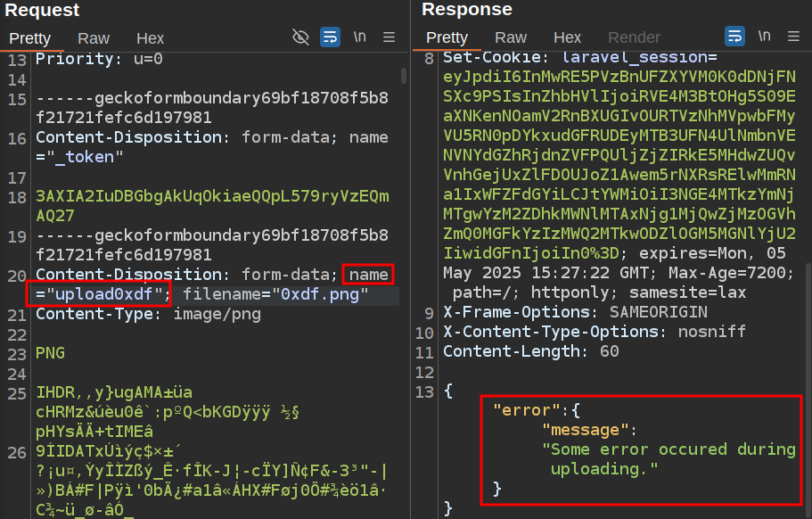812x519 pixels.
Task: Toggle request non-printable characters (\n) display
Action: (359, 37)
